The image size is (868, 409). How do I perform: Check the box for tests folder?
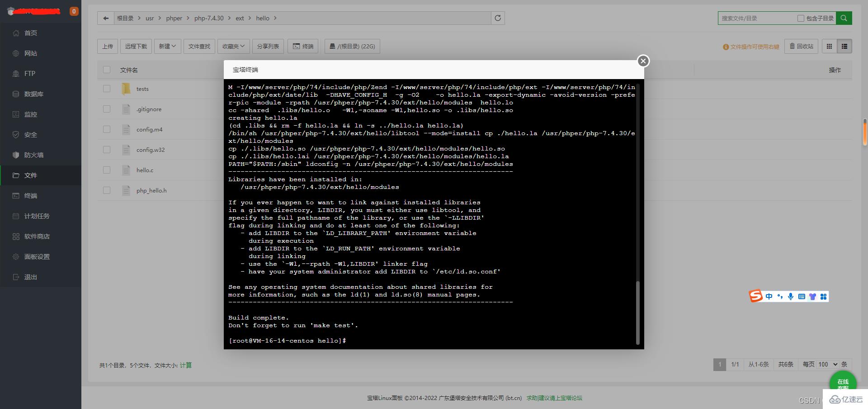coord(107,89)
